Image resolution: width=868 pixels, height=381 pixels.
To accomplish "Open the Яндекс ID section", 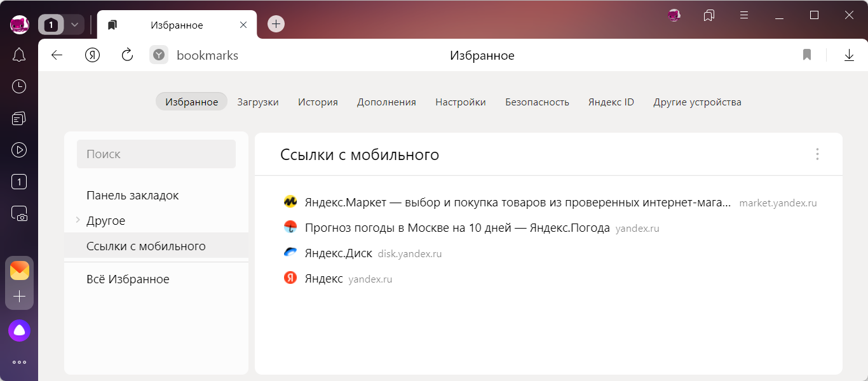I will (611, 102).
